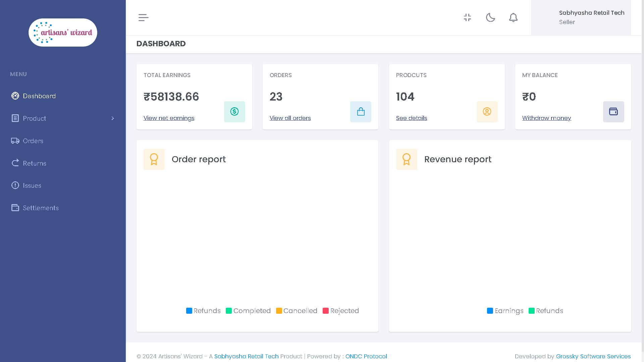Viewport: 644px width, 362px height.
Task: Toggle Completed series in Order report legend
Action: [x=248, y=311]
